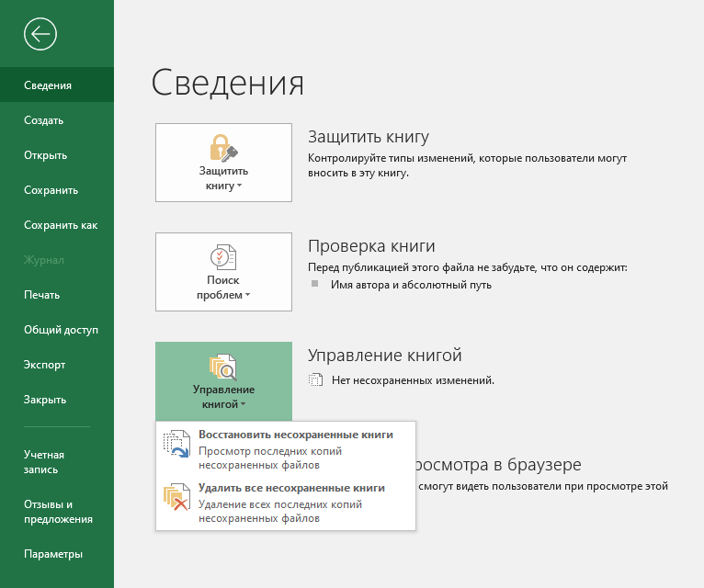Click the Поиск проблем button label
Viewport: 704px width, 588px height.
(223, 288)
